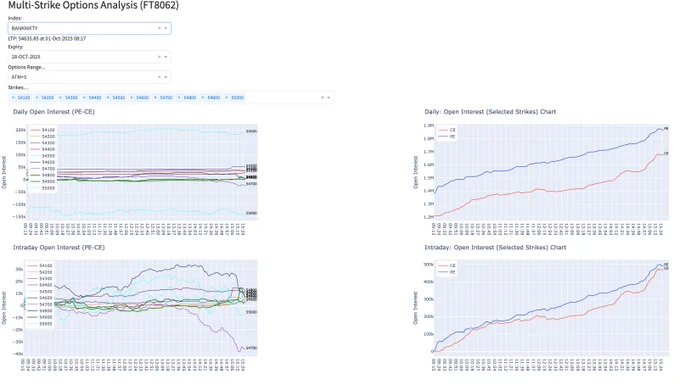The height and width of the screenshot is (385, 680).
Task: Remove the 54500 strike chip
Action: pos(108,98)
